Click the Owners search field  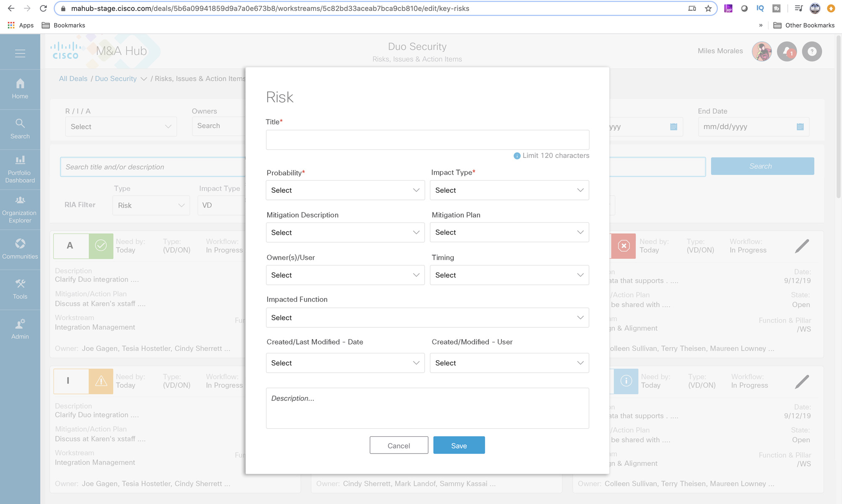[219, 126]
